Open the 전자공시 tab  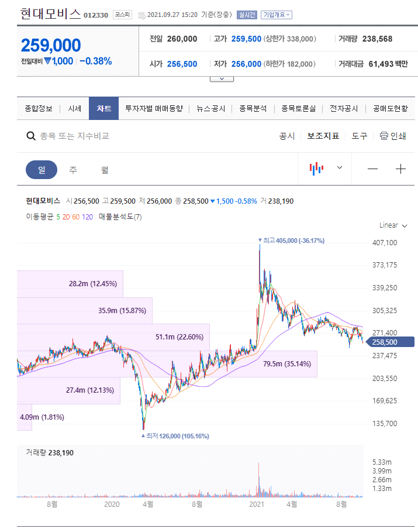click(x=344, y=109)
